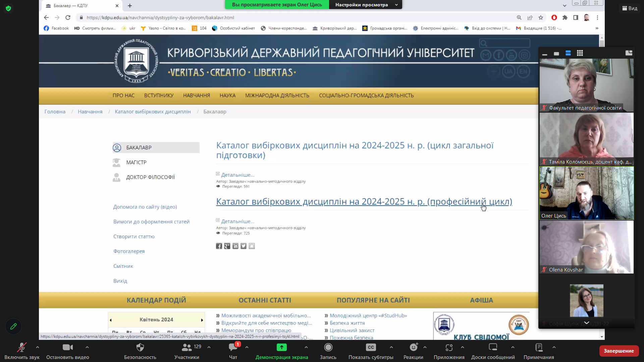This screenshot has width=644, height=362.
Task: Open Facebook bookmark
Action: click(x=56, y=28)
